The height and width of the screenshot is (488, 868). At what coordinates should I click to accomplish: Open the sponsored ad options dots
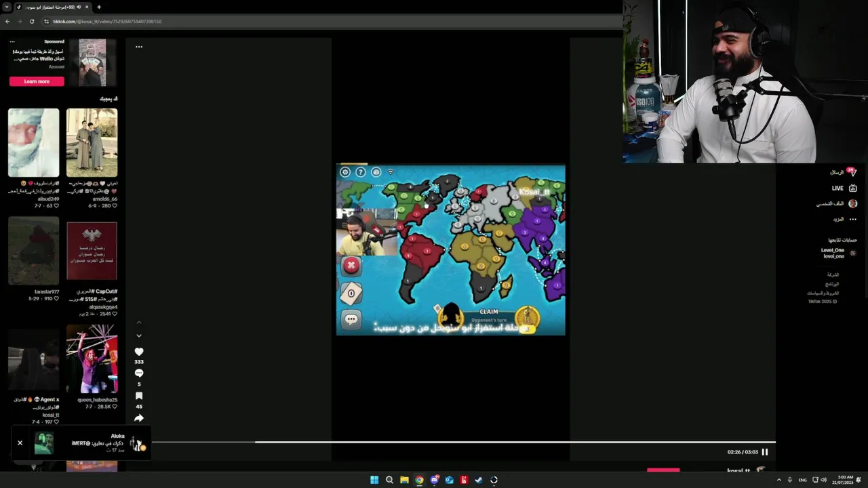tap(12, 42)
